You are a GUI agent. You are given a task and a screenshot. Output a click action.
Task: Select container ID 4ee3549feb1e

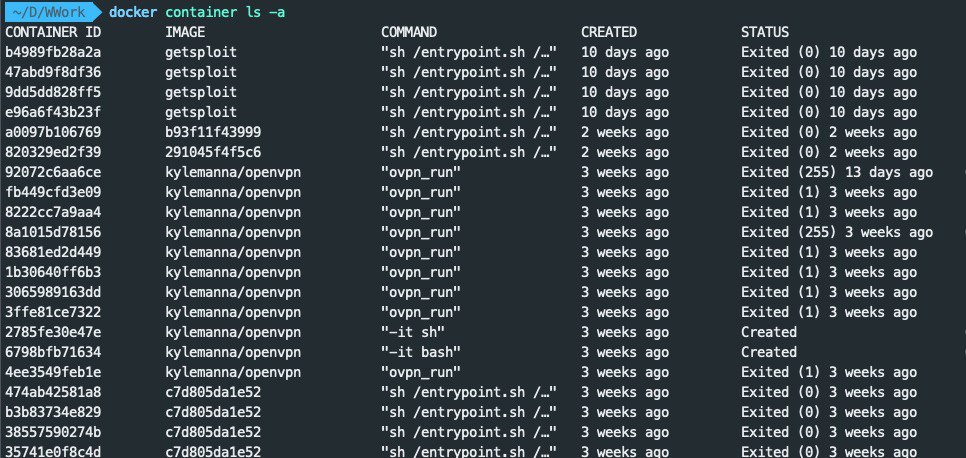point(53,372)
